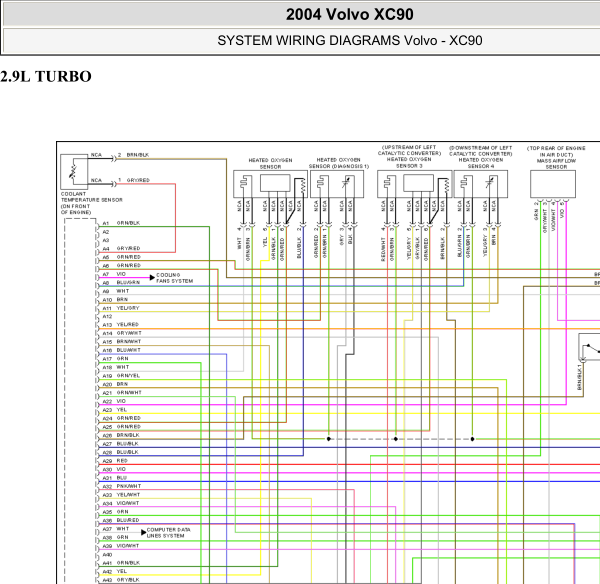This screenshot has width=600, height=584.
Task: Click the coolant temperature sensor thermistor symbol
Action: click(74, 172)
